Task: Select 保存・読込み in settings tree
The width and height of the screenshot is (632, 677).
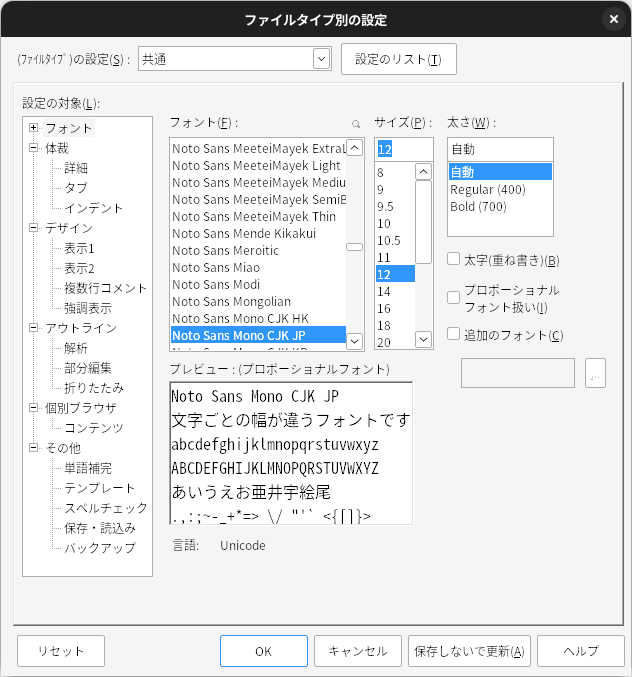Action: [x=100, y=528]
